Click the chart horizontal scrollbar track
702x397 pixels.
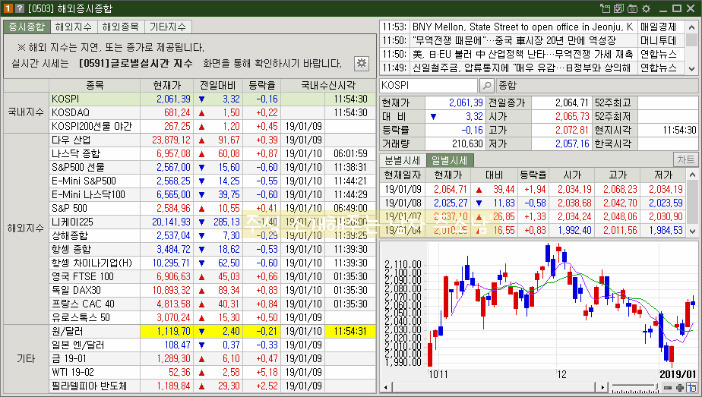tap(495, 388)
